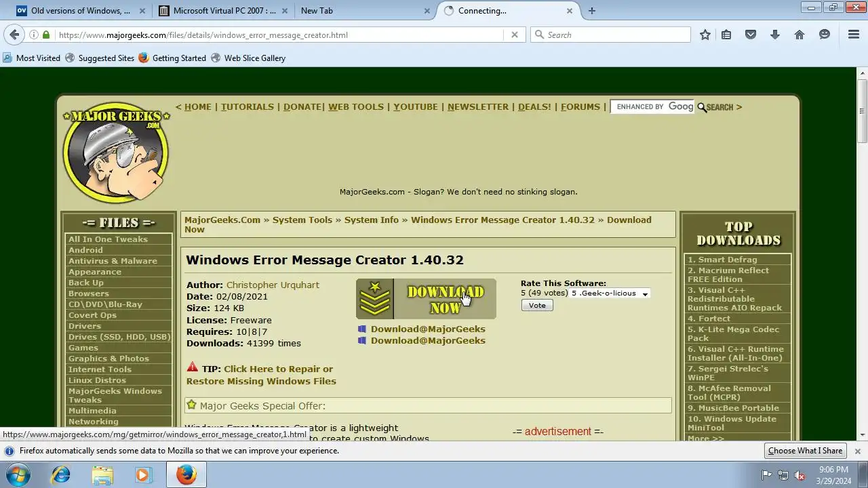Open WEB TOOLS in site navigation
Viewport: 868px width, 488px height.
[356, 106]
